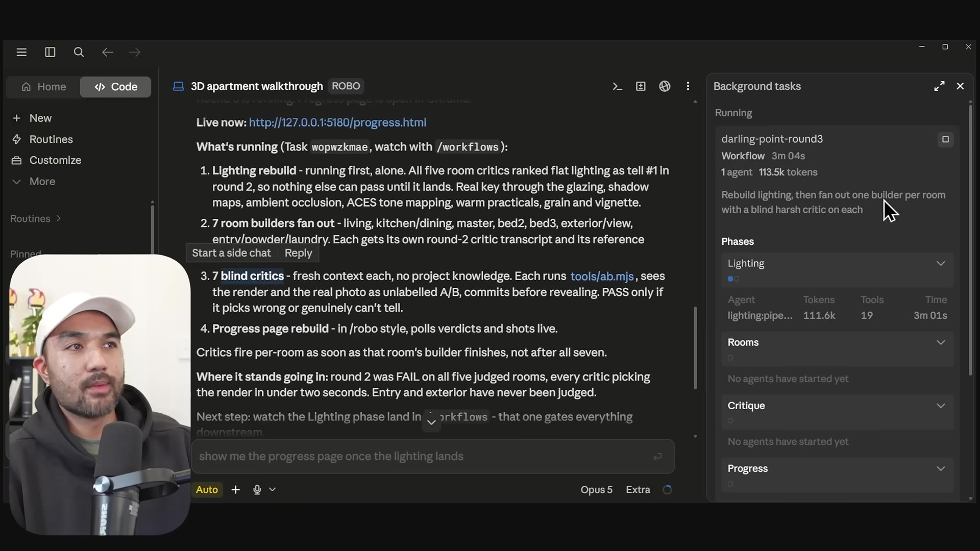
Task: Click the Reply button
Action: pyautogui.click(x=298, y=253)
